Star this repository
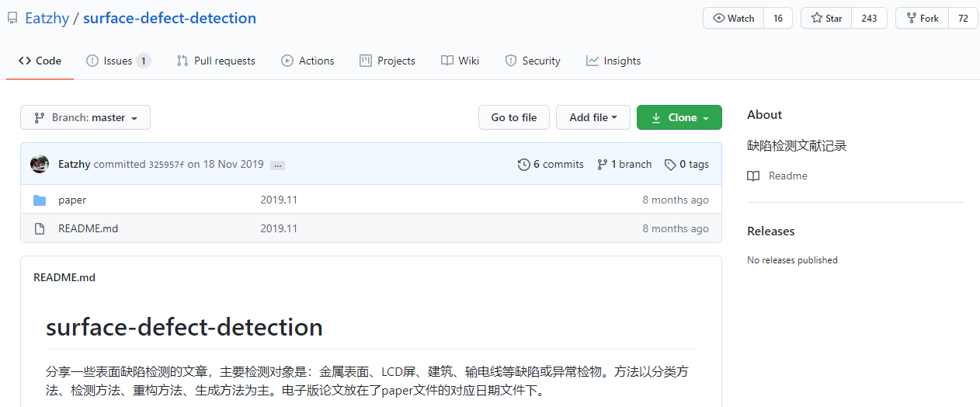 (826, 19)
